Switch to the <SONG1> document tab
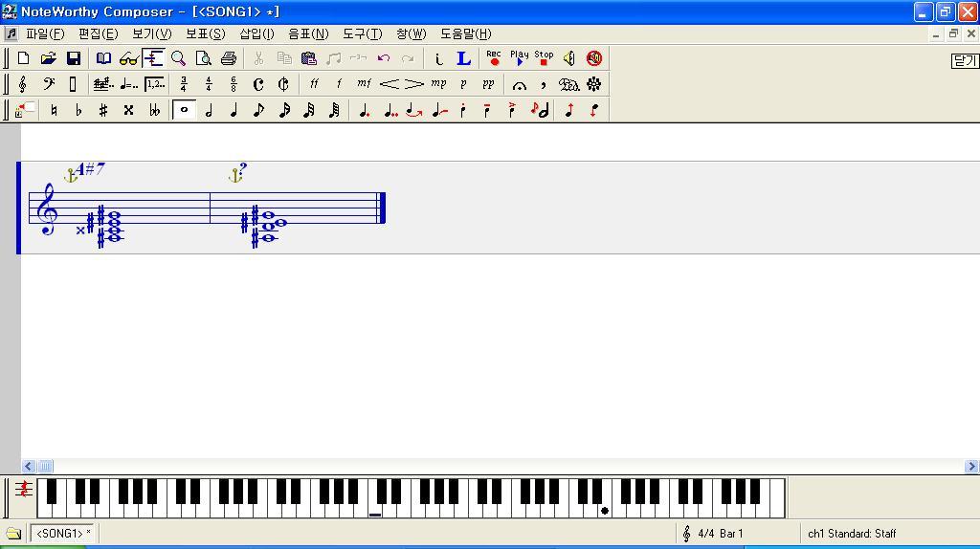The height and width of the screenshot is (549, 980). pyautogui.click(x=62, y=533)
